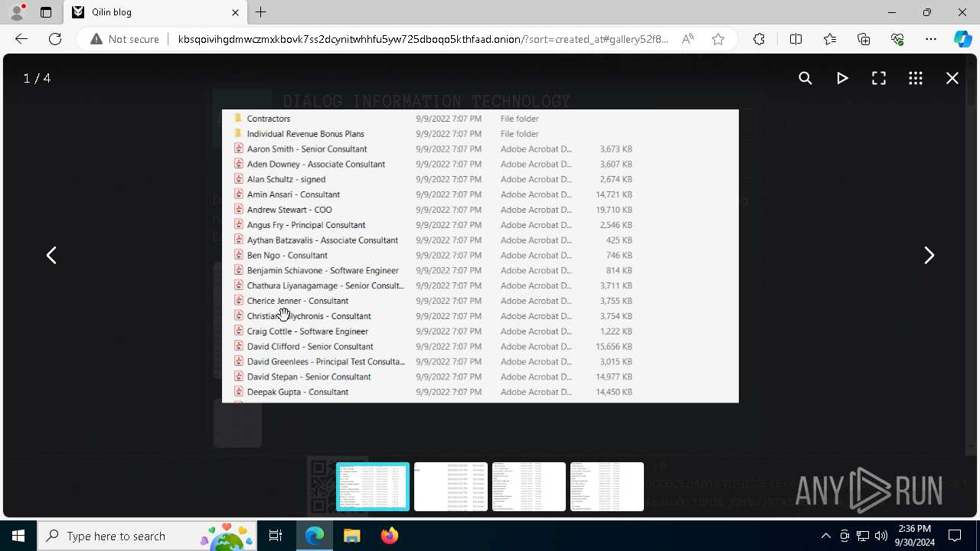Screen dimensions: 980x551
Task: Click Individual Revenue Bonus Plans folder
Action: [480, 134]
